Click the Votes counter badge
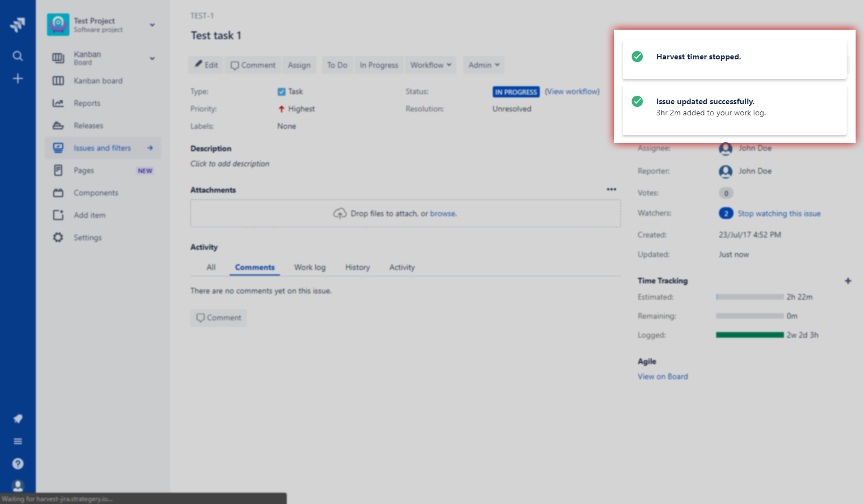Screen dimensions: 864x504 click(x=726, y=193)
